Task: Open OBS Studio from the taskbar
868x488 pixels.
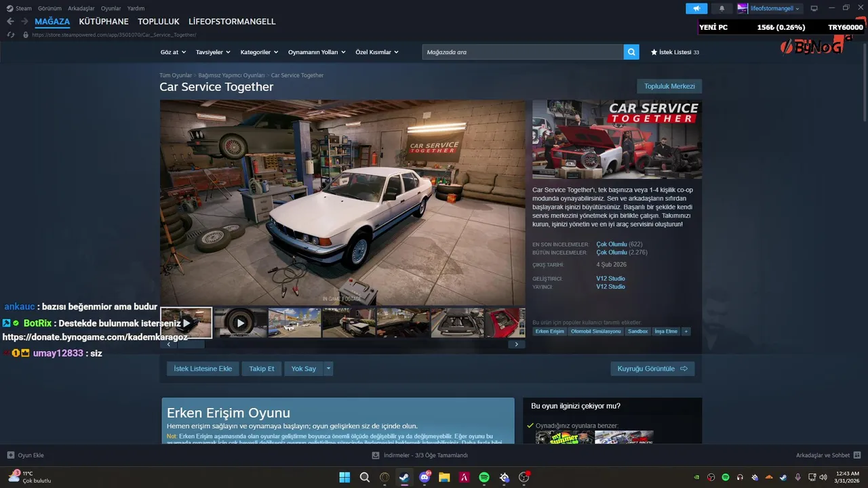Action: (524, 477)
